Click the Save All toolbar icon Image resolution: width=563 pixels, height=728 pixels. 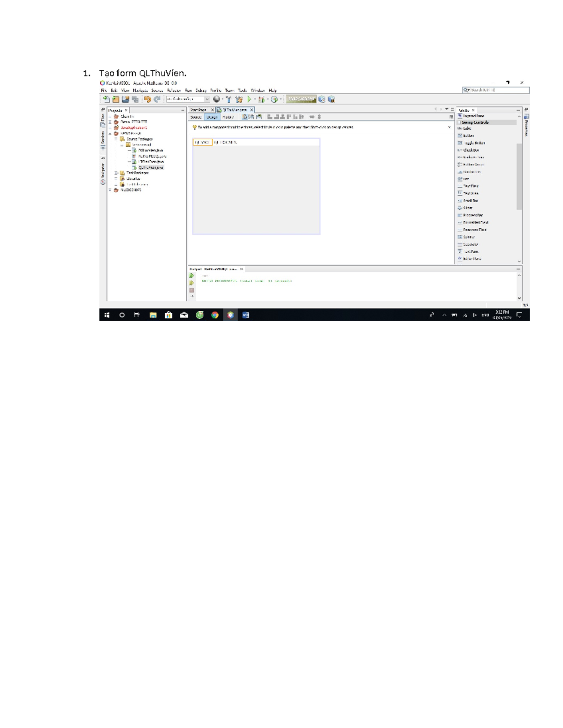(136, 99)
